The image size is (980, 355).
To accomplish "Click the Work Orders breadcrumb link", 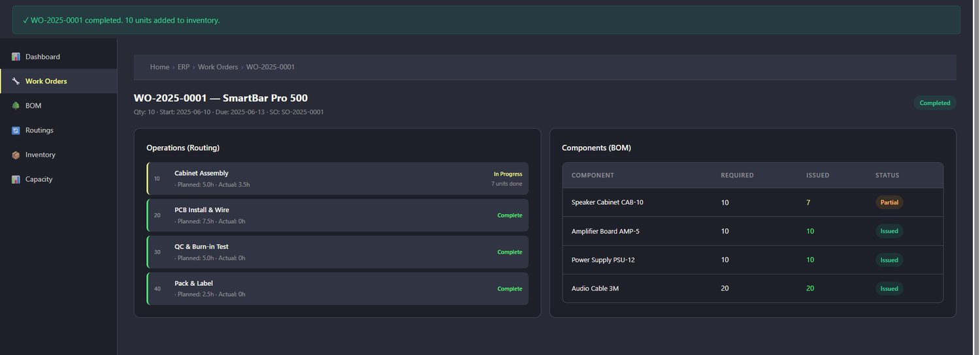I will [x=218, y=67].
